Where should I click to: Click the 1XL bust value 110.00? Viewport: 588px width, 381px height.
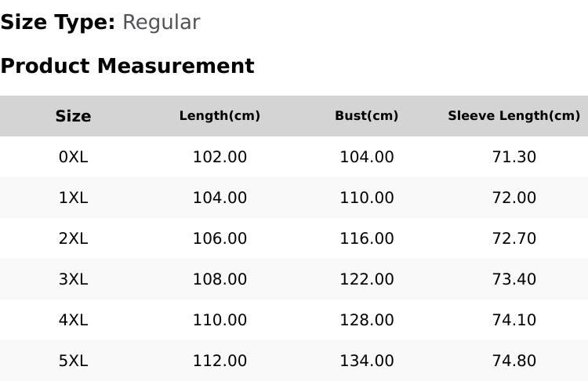(367, 198)
